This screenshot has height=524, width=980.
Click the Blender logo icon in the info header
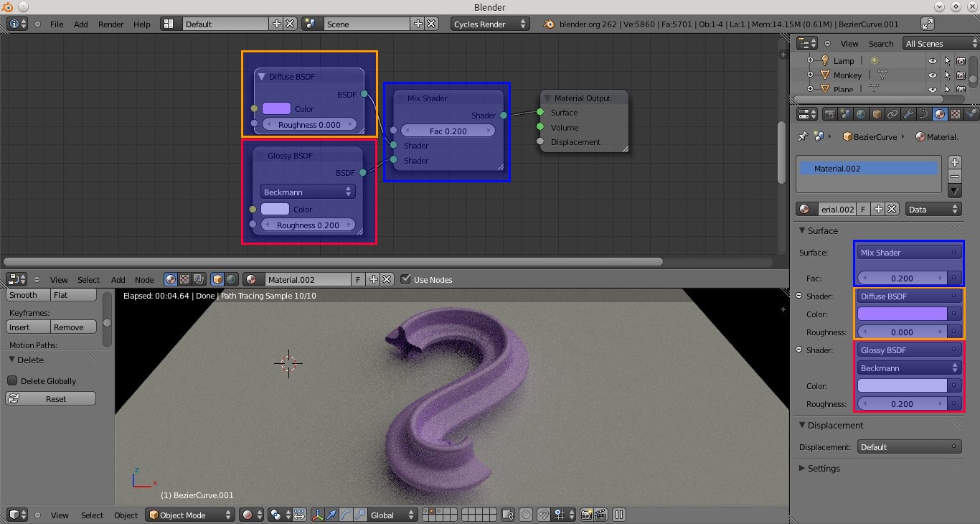(549, 24)
